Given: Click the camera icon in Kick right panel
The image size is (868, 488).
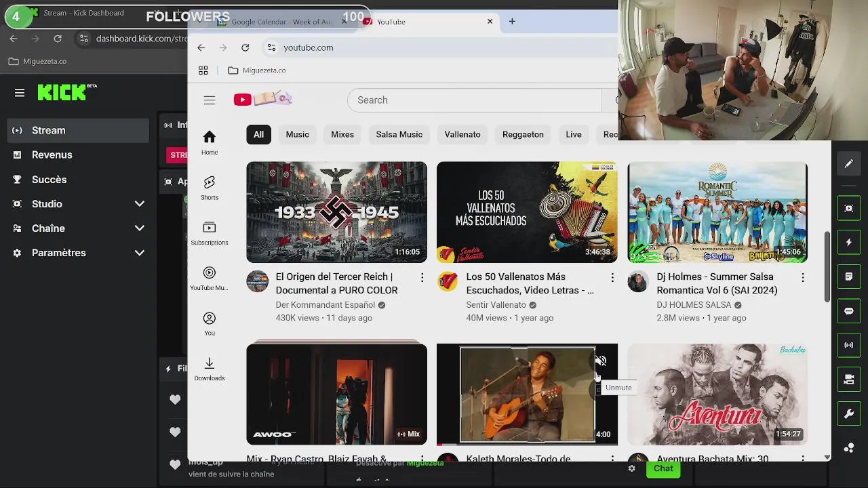Looking at the screenshot, I should click(x=848, y=380).
